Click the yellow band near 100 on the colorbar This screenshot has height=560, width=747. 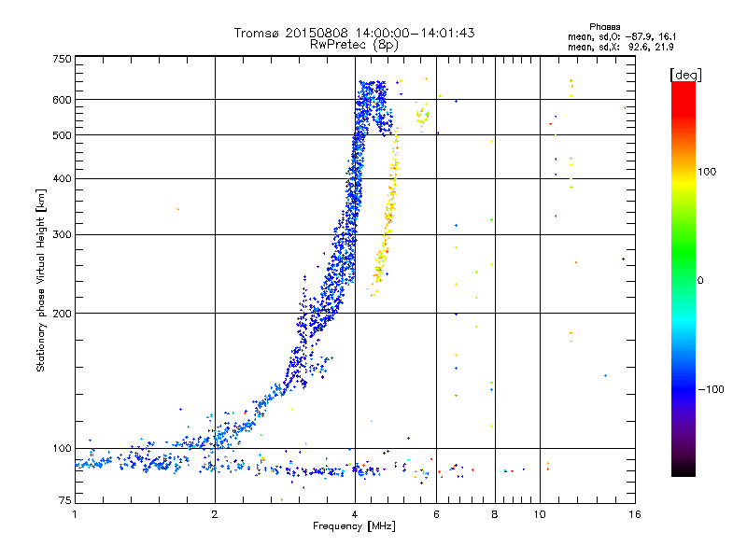(684, 182)
